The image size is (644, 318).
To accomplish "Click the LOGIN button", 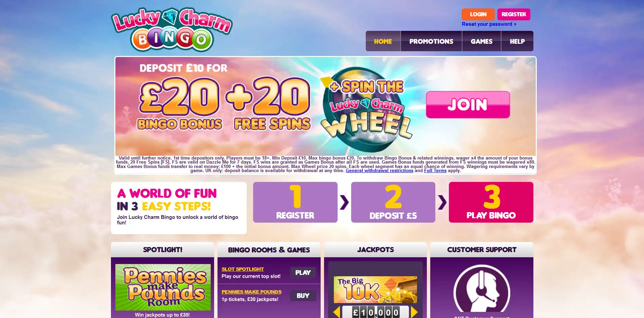I will pos(478,14).
